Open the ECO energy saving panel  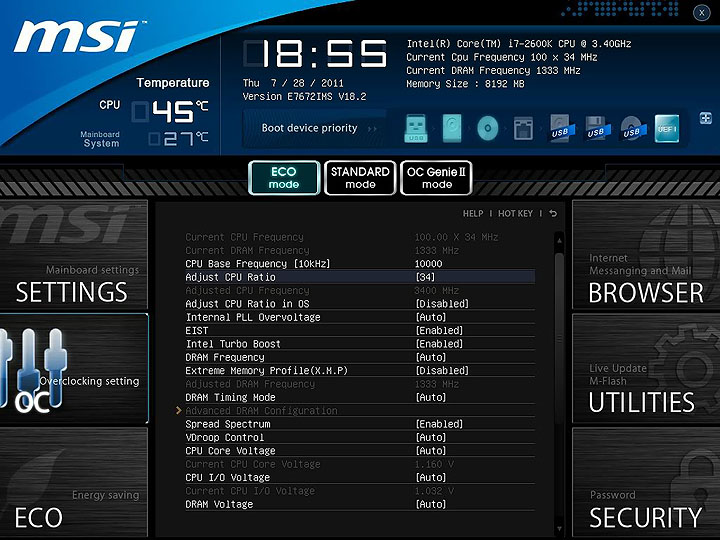pyautogui.click(x=73, y=482)
